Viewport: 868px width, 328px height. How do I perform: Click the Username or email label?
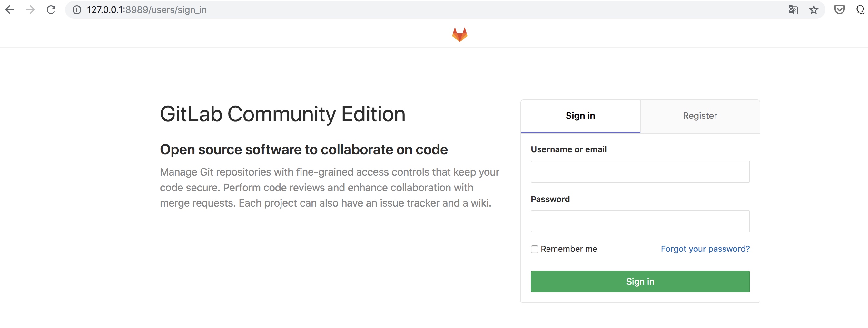coord(568,149)
